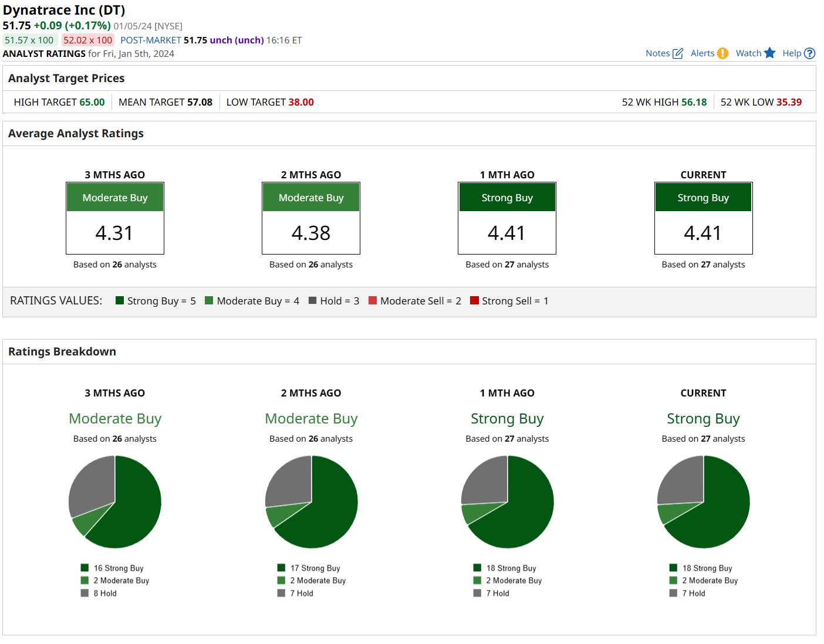Click the 52 WK LOW 35.39 value
Viewport: 824px width, 644px height.
(x=789, y=102)
